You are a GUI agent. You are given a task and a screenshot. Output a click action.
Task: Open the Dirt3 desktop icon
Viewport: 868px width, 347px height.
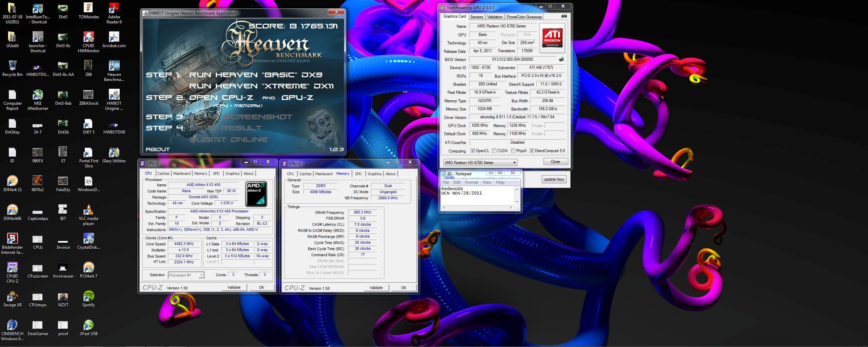63,11
